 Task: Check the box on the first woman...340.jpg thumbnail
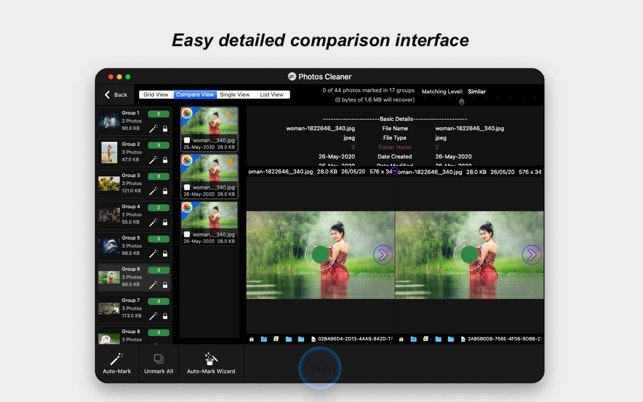click(187, 140)
